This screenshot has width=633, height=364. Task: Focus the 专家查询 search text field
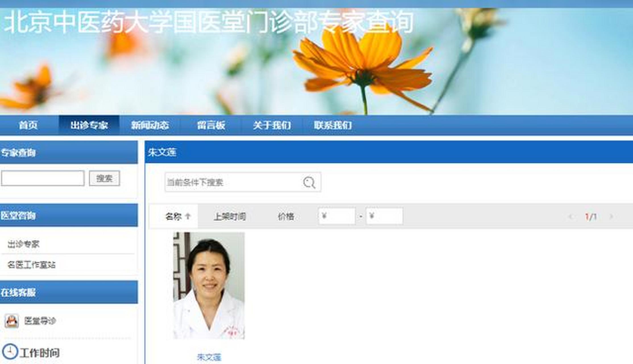click(x=43, y=178)
